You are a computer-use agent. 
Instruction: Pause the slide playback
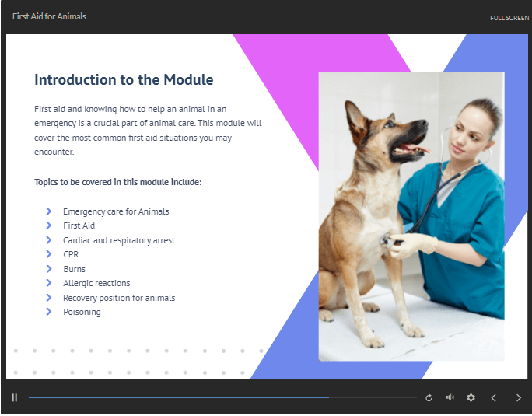tap(14, 397)
